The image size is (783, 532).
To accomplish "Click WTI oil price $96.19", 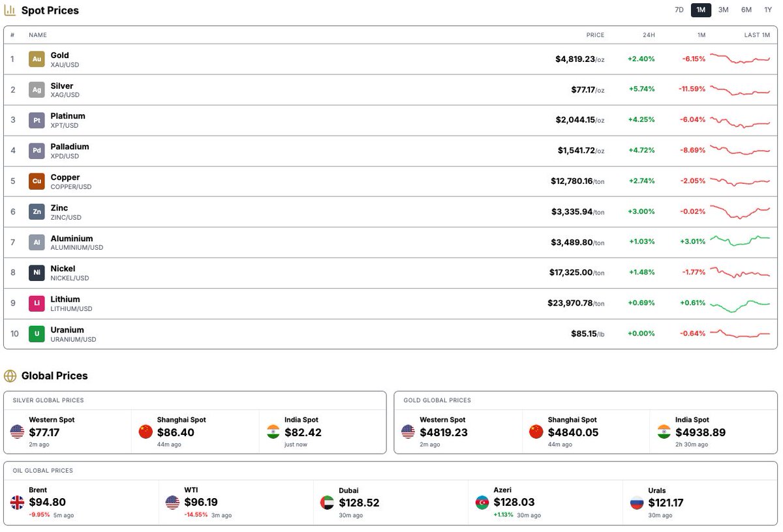I will coord(201,503).
